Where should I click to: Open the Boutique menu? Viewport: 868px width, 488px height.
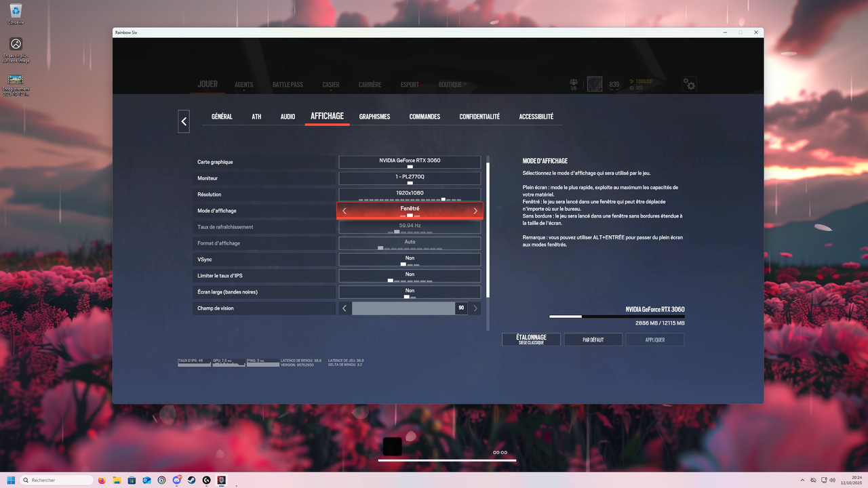450,85
